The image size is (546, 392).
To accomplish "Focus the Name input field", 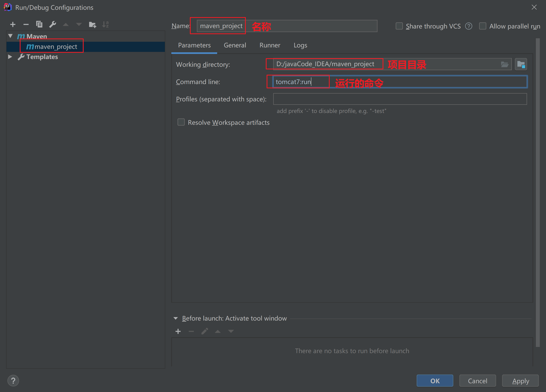I will pyautogui.click(x=287, y=26).
